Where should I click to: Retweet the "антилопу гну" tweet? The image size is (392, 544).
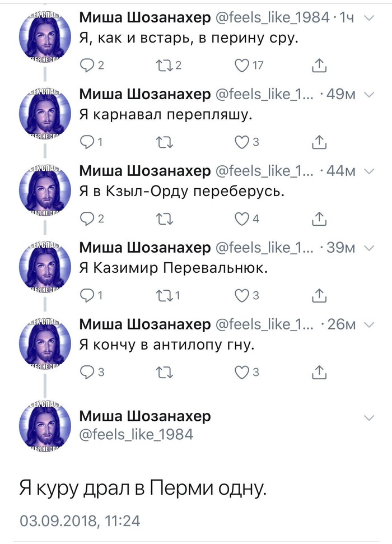165,371
